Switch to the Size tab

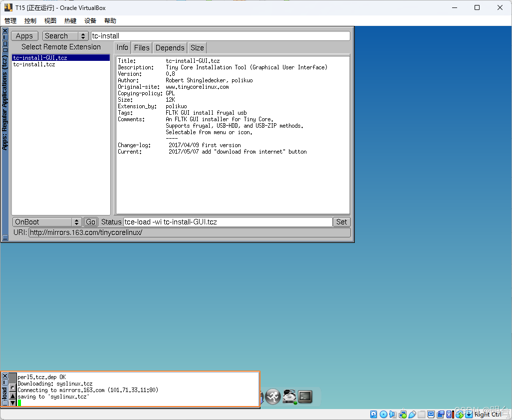click(x=197, y=48)
